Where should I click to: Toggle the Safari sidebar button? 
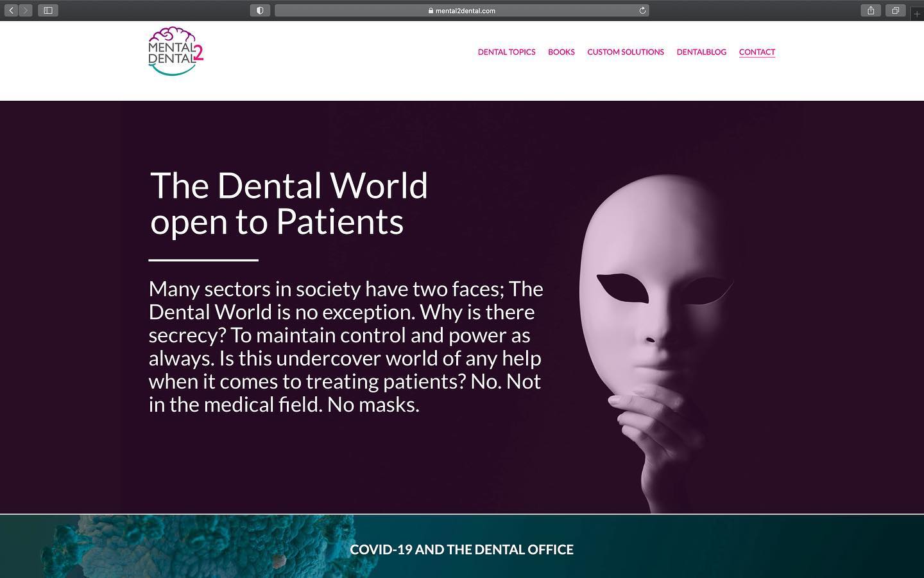pyautogui.click(x=48, y=10)
